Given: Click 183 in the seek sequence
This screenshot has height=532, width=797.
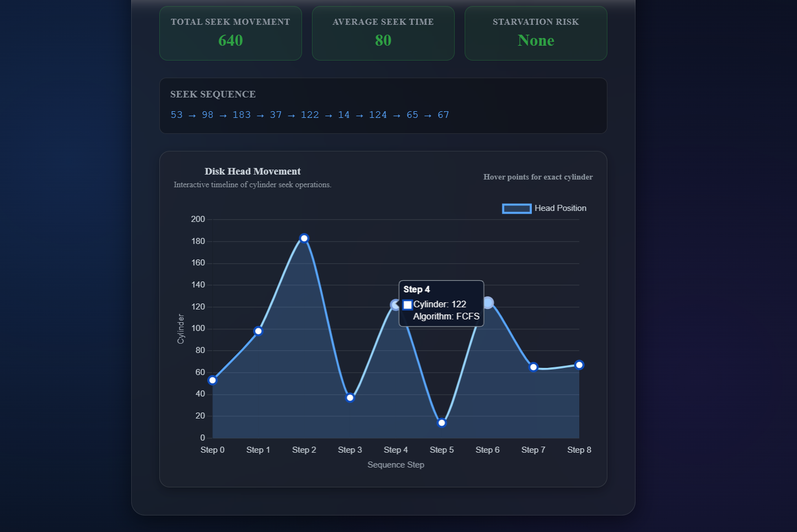Looking at the screenshot, I should 241,115.
